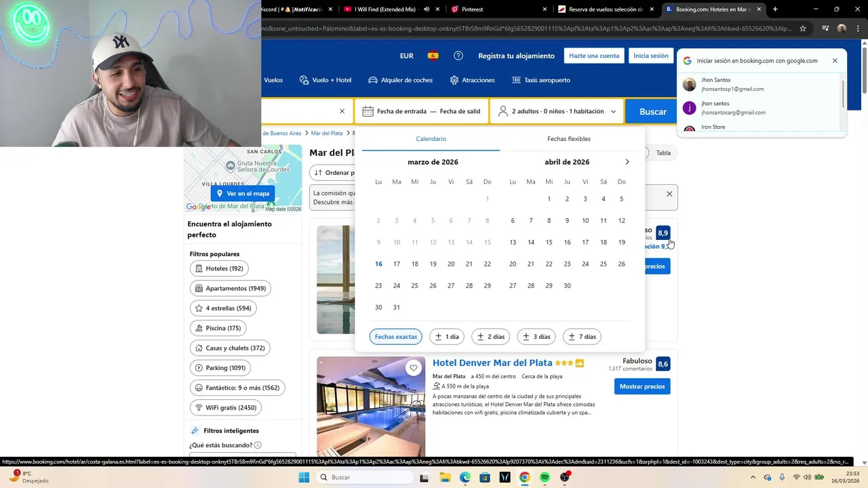
Task: Switch to the Pinterest browser tab
Action: click(498, 9)
